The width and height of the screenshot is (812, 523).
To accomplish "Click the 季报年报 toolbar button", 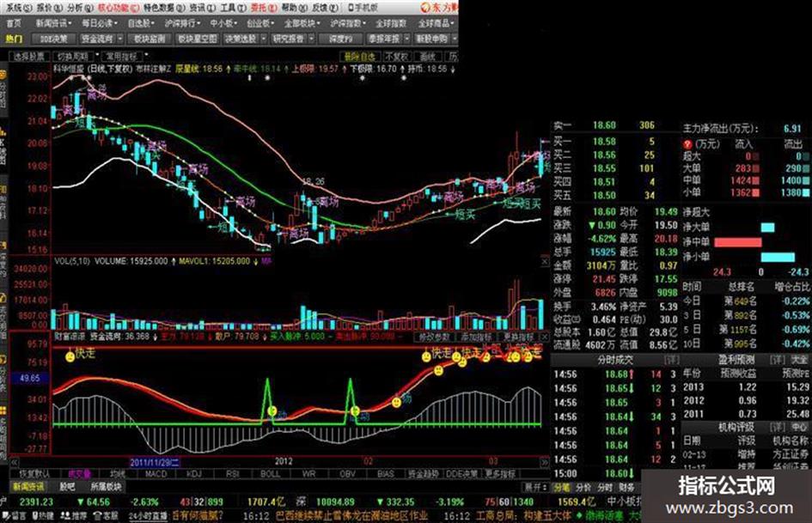I will [384, 39].
